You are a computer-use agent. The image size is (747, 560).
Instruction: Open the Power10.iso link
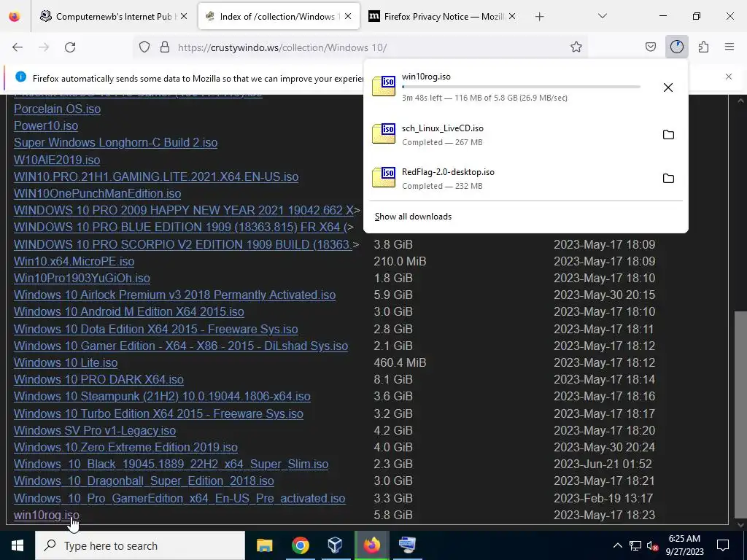point(46,125)
